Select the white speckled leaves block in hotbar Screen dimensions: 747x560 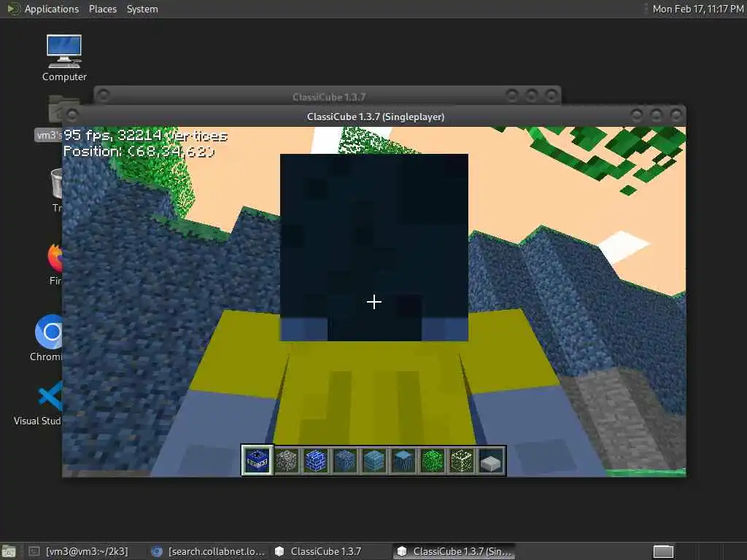[x=462, y=461]
